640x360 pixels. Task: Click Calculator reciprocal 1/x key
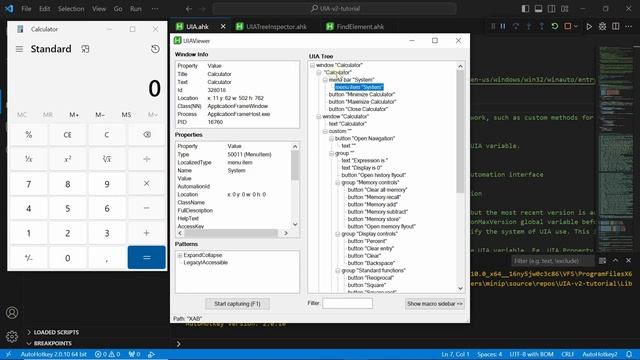tap(29, 159)
